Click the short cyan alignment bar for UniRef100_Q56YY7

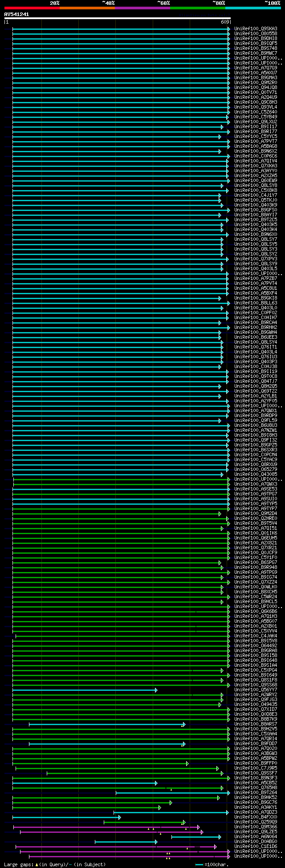tap(85, 690)
